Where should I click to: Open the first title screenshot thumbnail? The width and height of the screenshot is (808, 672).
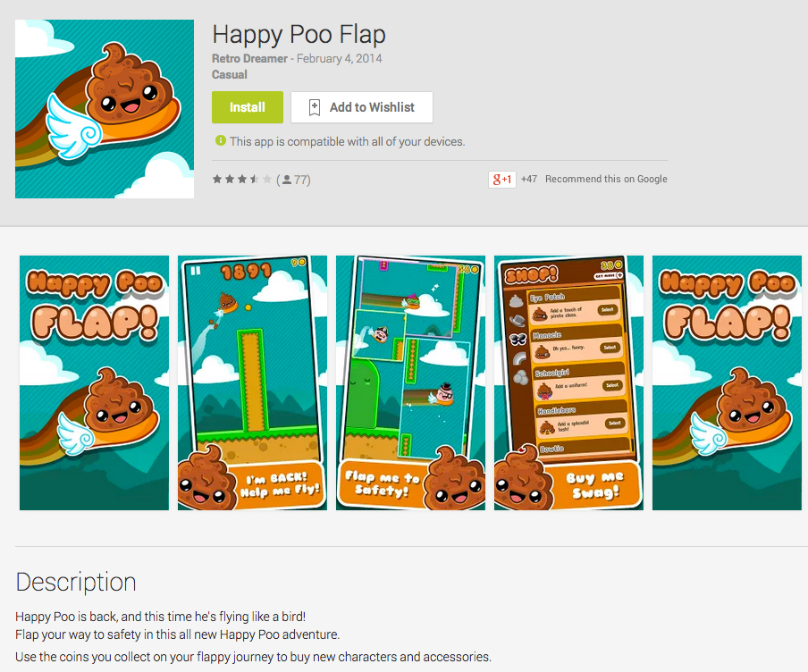95,382
